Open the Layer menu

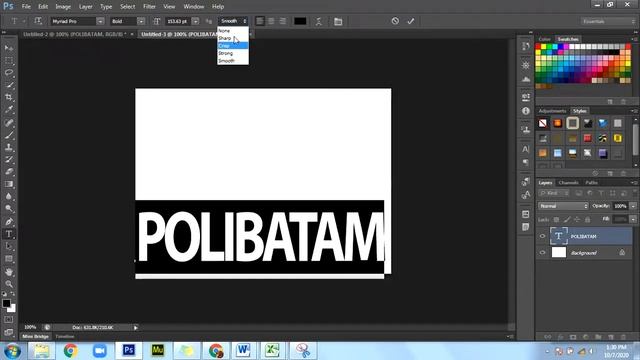(x=85, y=7)
